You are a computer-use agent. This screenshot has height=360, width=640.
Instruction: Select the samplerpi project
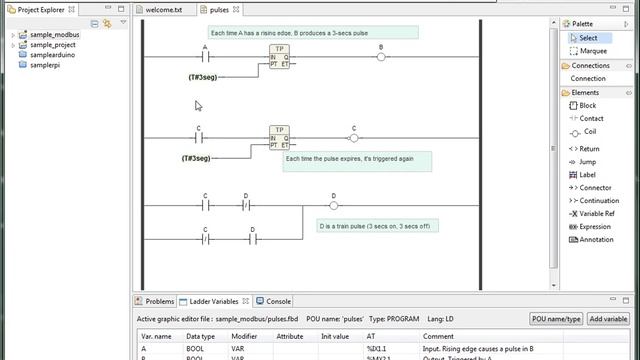(x=40, y=65)
